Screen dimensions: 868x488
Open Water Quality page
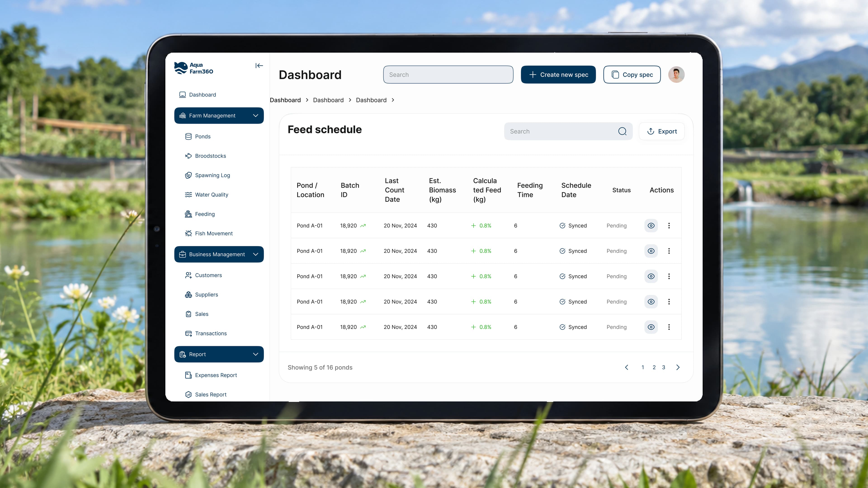(207, 195)
